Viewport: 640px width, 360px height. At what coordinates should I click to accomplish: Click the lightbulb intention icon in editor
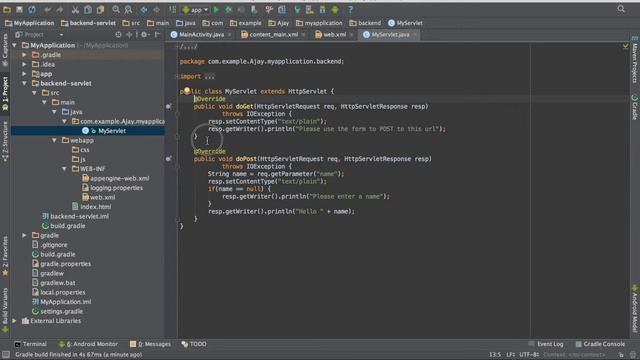[x=187, y=91]
